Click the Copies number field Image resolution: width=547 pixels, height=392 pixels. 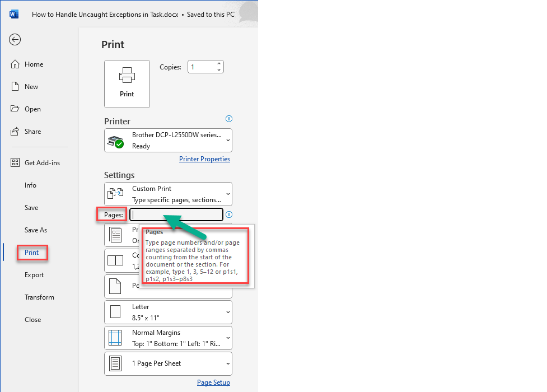[202, 67]
